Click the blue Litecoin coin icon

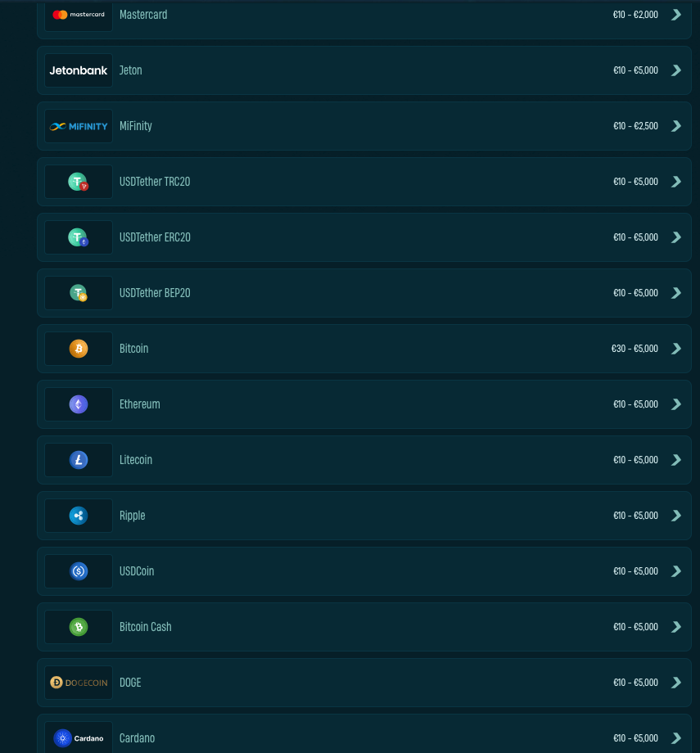pyautogui.click(x=79, y=460)
